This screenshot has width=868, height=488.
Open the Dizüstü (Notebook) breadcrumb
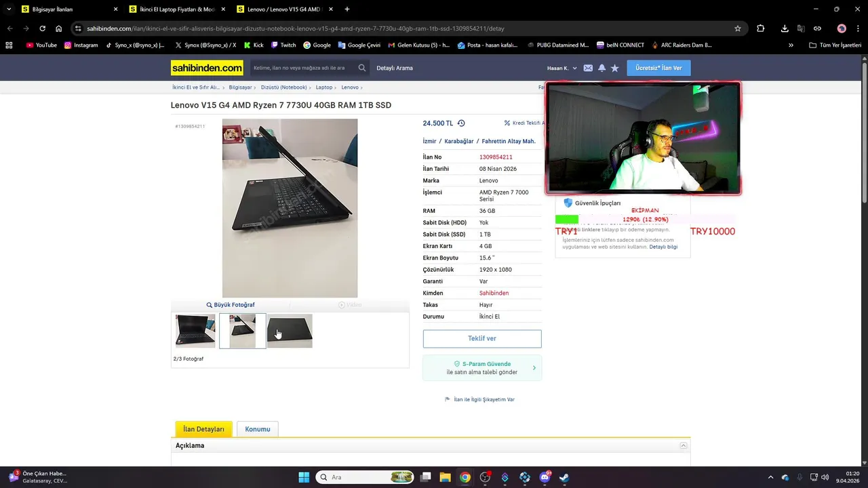point(284,87)
